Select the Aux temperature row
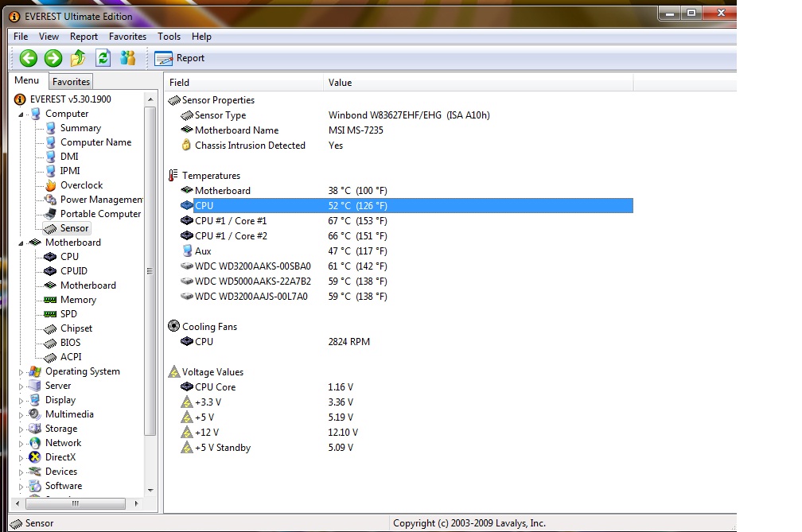 (x=407, y=251)
